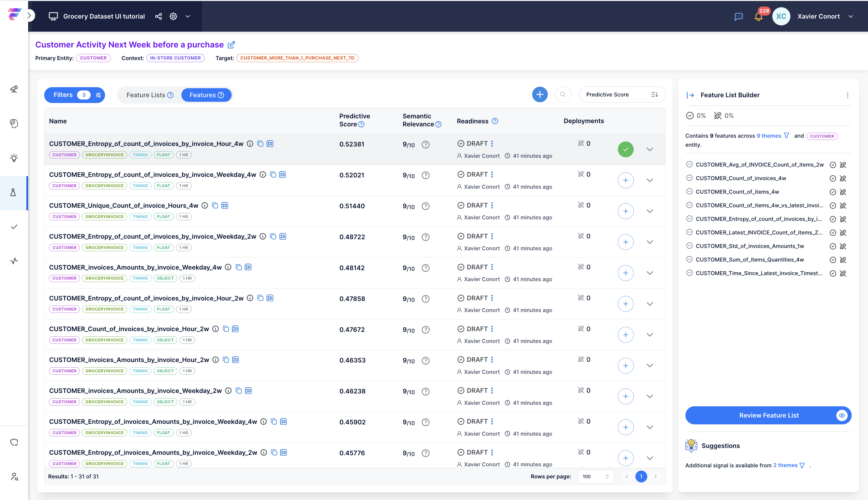Remove CUSTOMER_Sum_of_items_Quantities_4w from builder
The image size is (868, 500).
point(689,259)
